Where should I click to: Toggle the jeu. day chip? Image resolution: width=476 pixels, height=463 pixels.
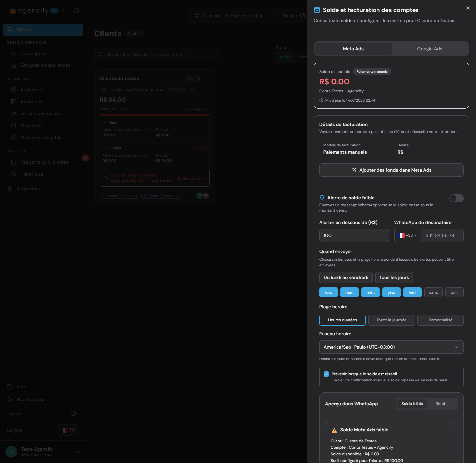point(391,292)
